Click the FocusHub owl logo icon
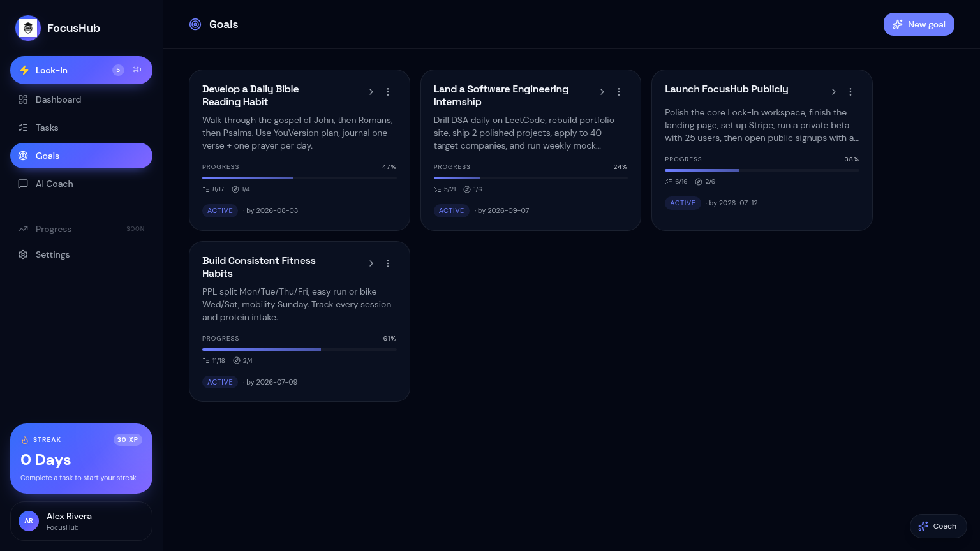Screen dimensions: 980x551 tap(28, 28)
